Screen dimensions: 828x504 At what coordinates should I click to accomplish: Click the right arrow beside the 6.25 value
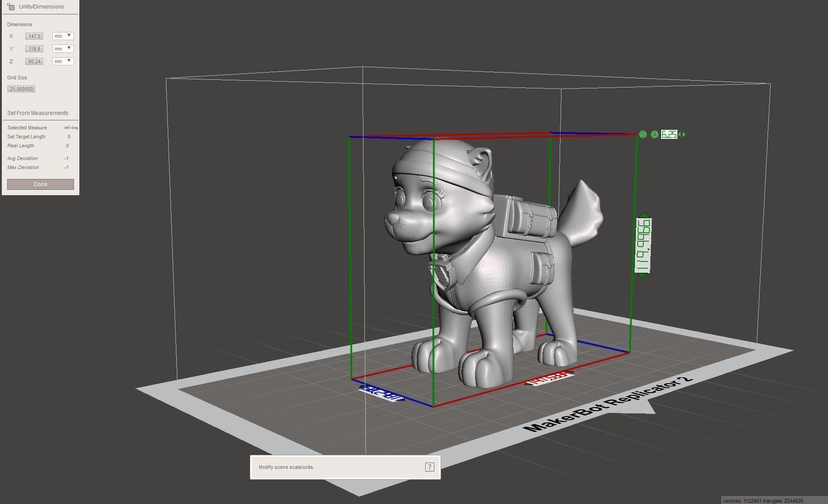pyautogui.click(x=684, y=134)
